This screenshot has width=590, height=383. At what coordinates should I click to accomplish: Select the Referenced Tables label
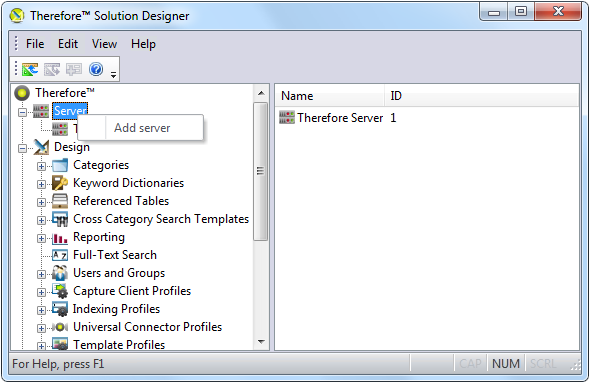coord(121,201)
